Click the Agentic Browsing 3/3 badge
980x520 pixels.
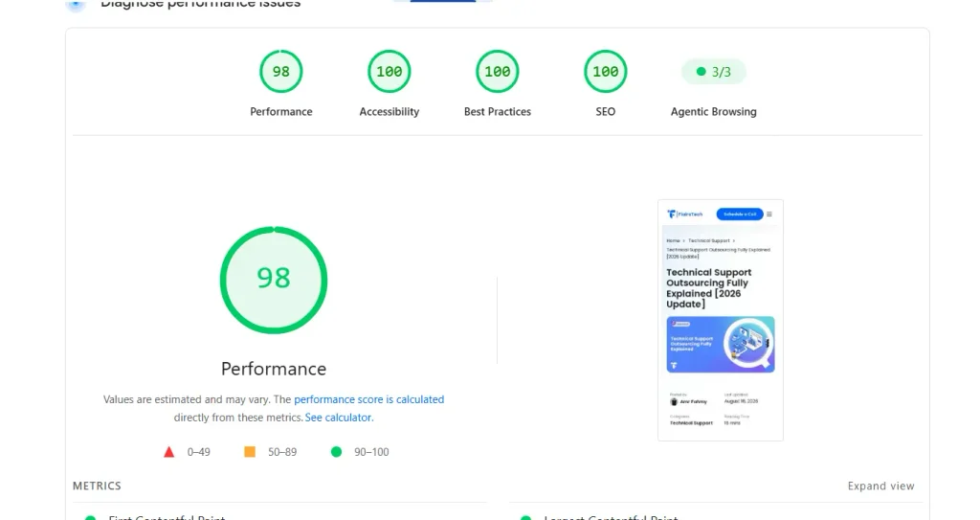coord(714,72)
